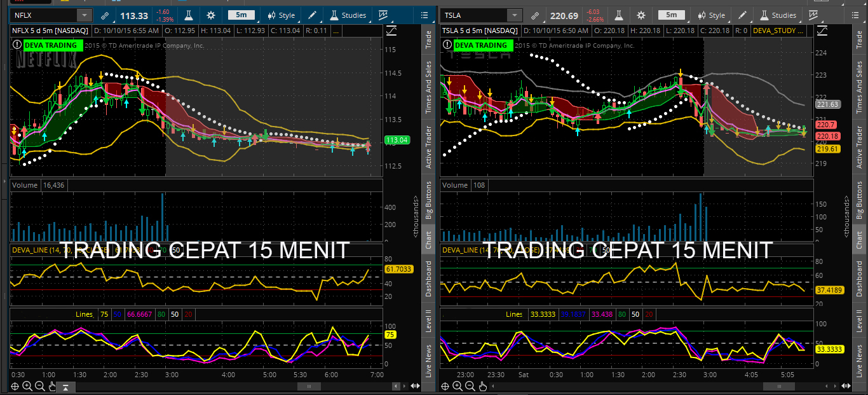This screenshot has height=395, width=868.
Task: Select Chart side tab on NFLX panel
Action: point(429,240)
